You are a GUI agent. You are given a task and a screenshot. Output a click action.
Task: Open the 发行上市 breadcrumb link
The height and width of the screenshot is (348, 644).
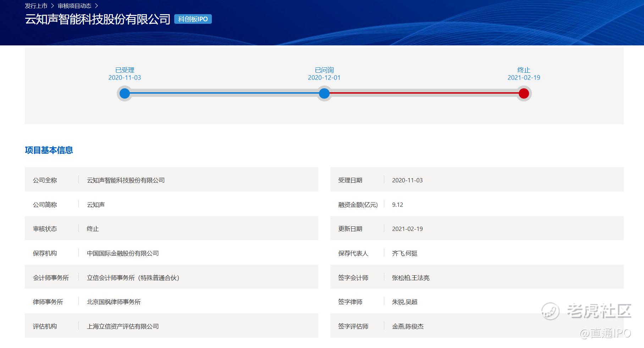pos(36,6)
